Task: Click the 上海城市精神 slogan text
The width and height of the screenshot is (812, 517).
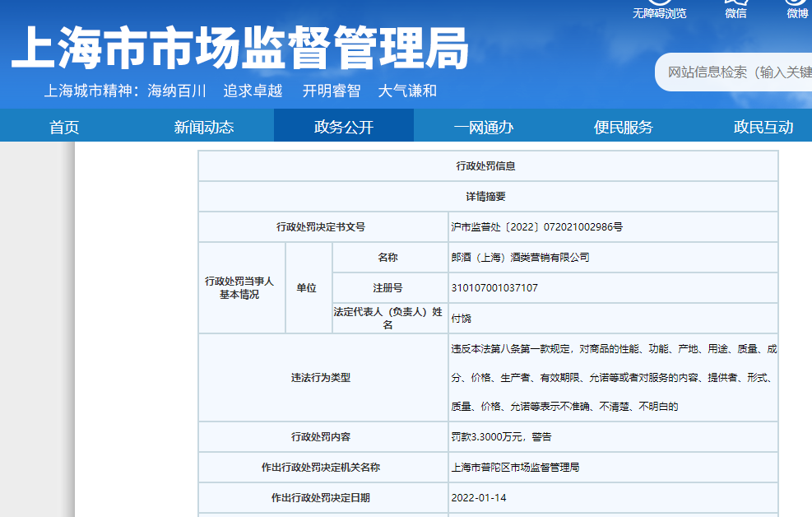Action: tap(240, 91)
